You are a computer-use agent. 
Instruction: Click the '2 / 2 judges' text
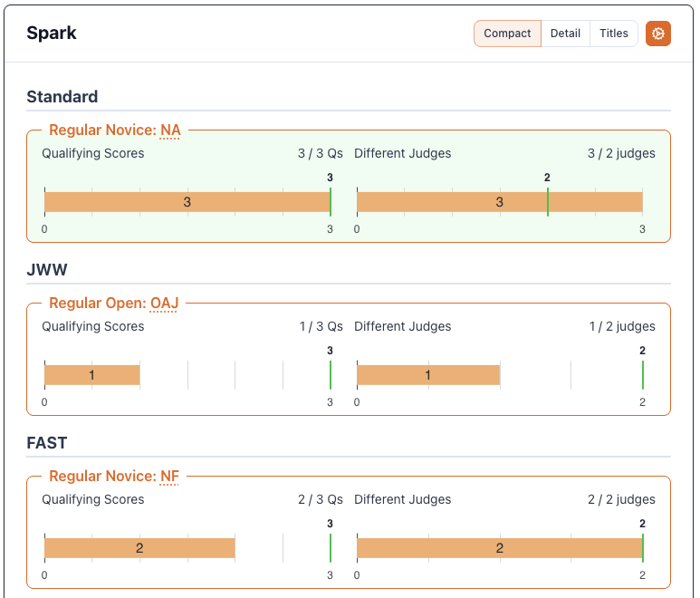pos(621,499)
